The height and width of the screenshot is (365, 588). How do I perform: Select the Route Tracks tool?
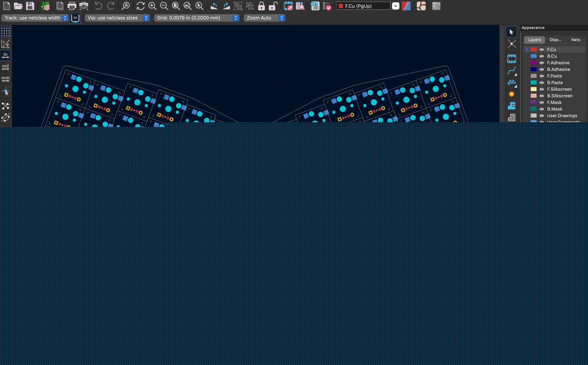pyautogui.click(x=512, y=71)
